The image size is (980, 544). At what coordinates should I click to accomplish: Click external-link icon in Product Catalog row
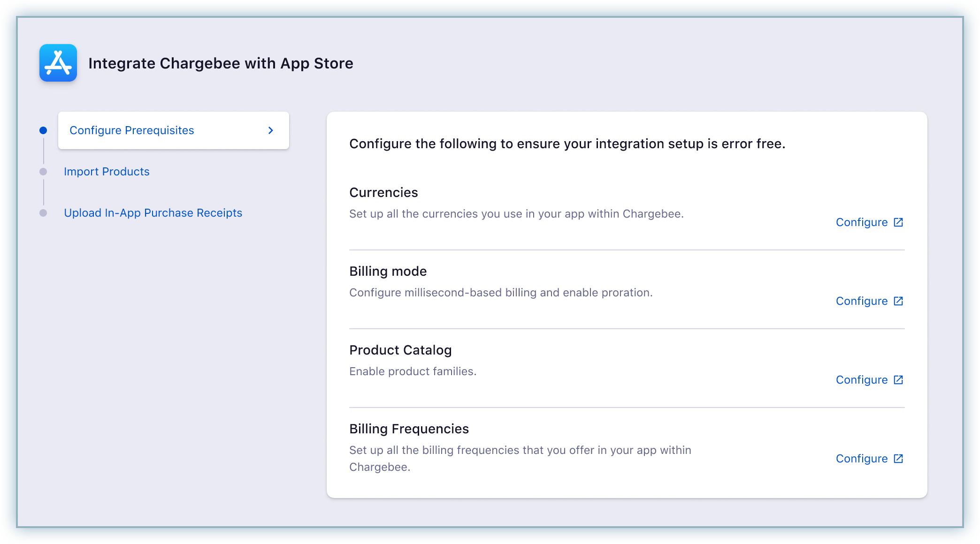click(x=898, y=380)
